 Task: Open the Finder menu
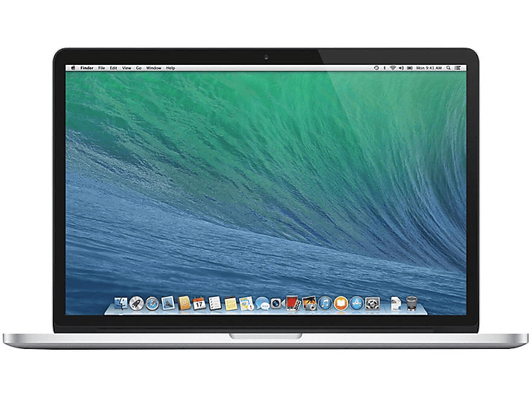tap(87, 68)
